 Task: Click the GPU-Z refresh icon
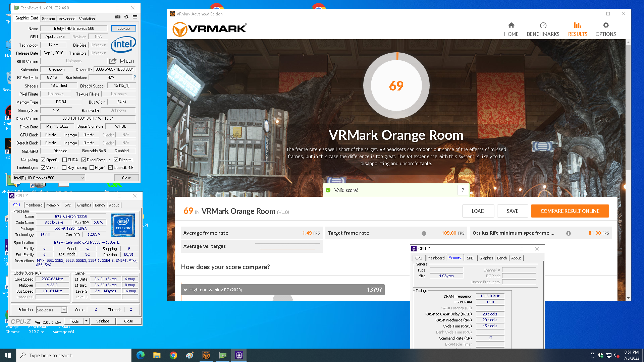(x=126, y=17)
